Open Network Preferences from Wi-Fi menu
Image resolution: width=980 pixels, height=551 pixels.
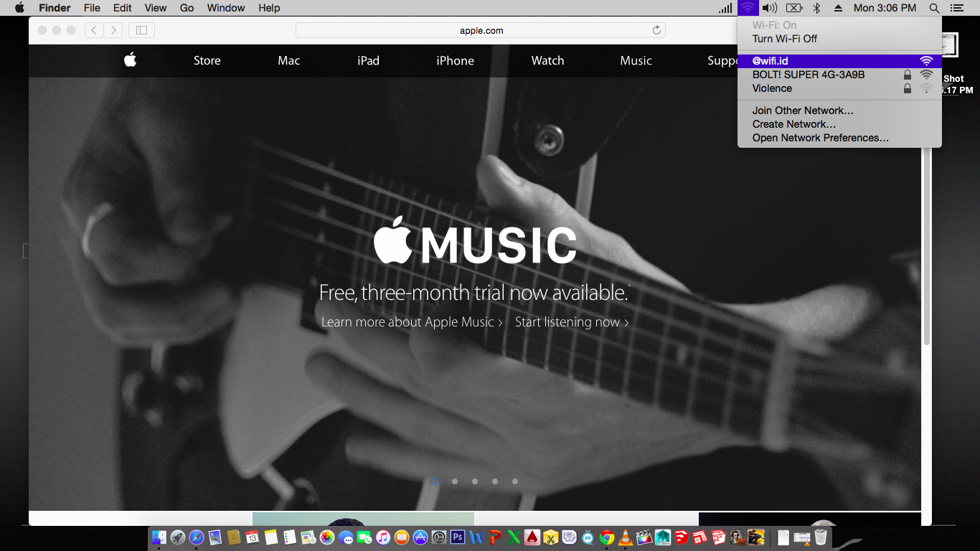820,138
